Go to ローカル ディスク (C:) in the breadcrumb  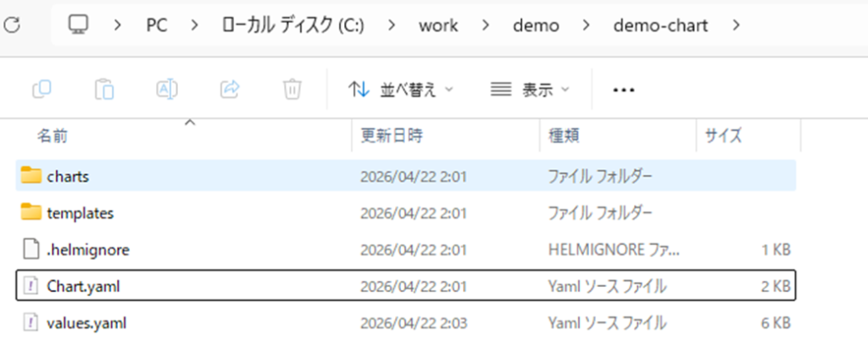(292, 25)
